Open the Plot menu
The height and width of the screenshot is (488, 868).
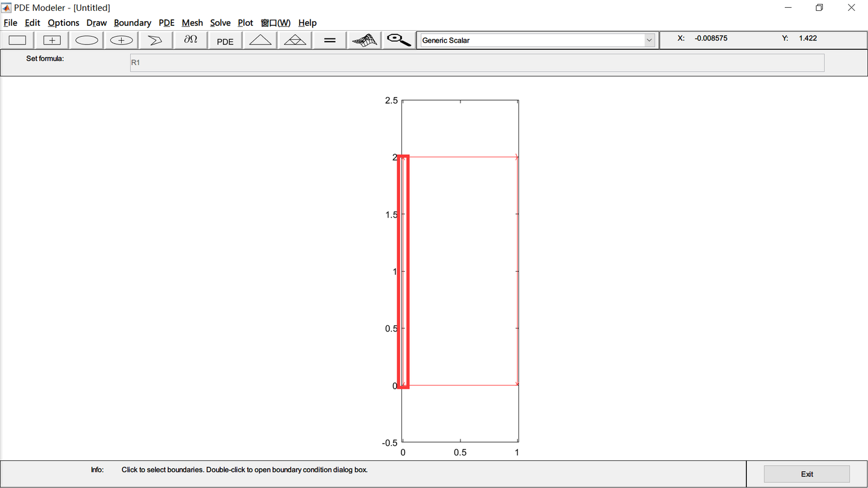(245, 23)
